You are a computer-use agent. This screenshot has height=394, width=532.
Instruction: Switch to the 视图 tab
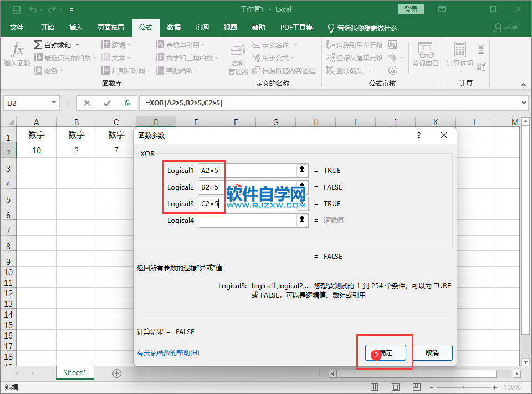231,28
